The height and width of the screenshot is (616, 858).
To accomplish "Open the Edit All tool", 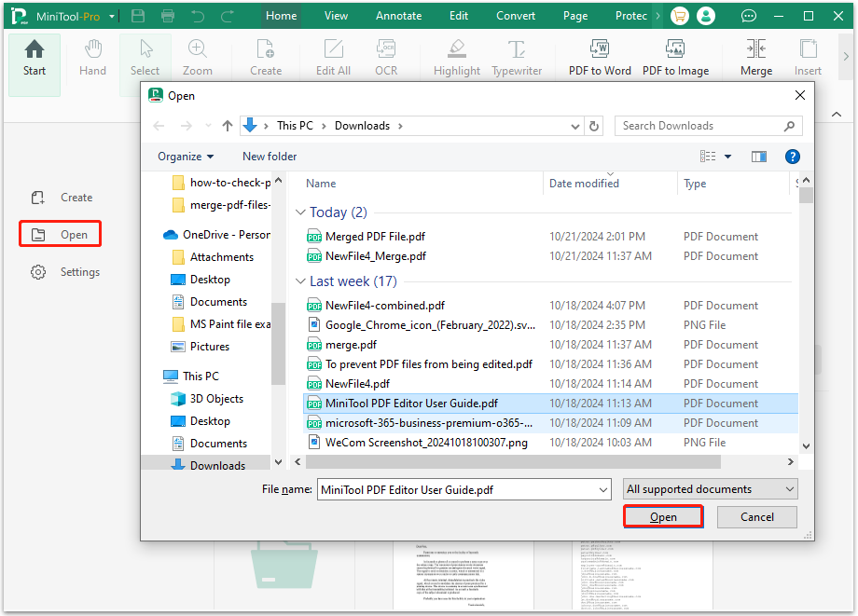I will 333,58.
